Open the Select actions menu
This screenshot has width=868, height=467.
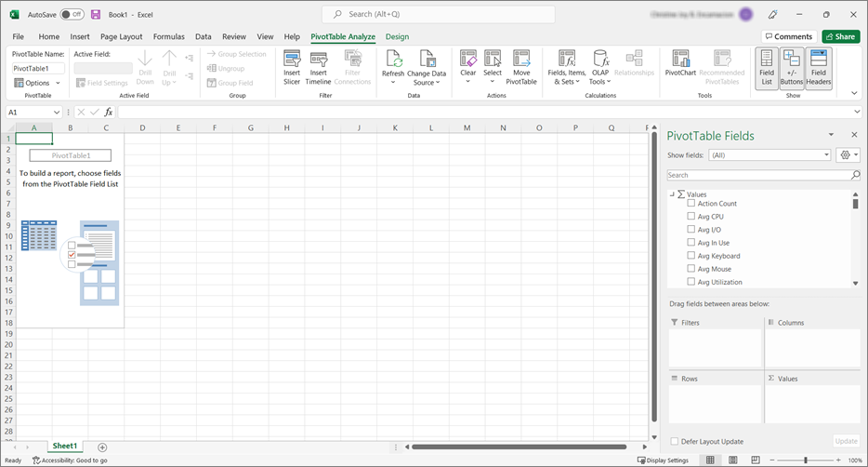(x=493, y=66)
